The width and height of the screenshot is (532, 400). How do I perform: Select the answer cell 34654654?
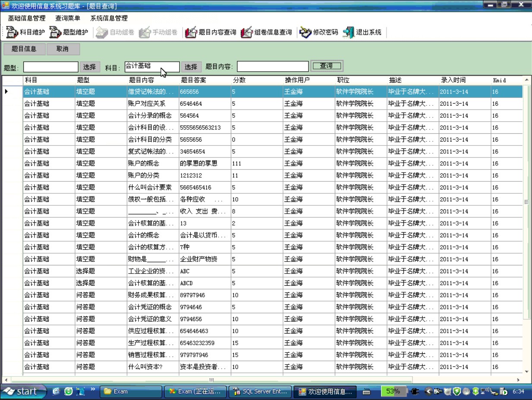pos(205,151)
